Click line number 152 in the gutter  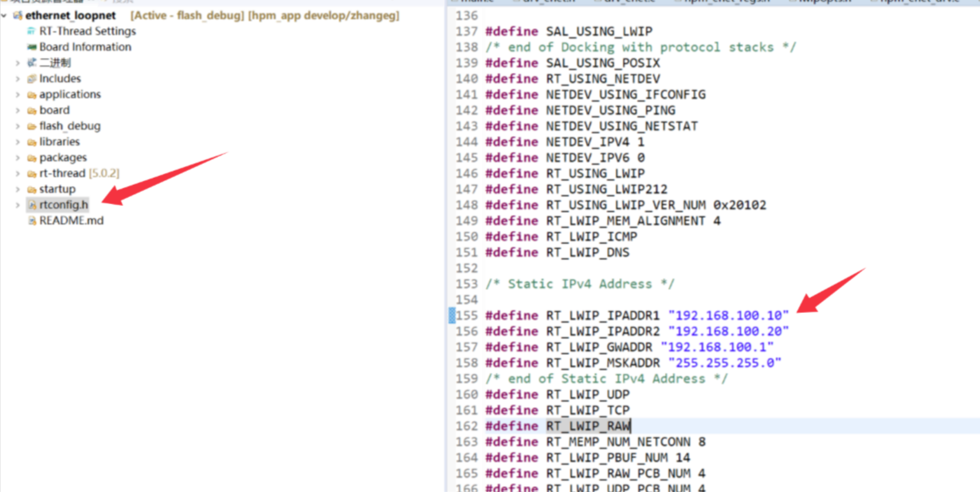[467, 268]
